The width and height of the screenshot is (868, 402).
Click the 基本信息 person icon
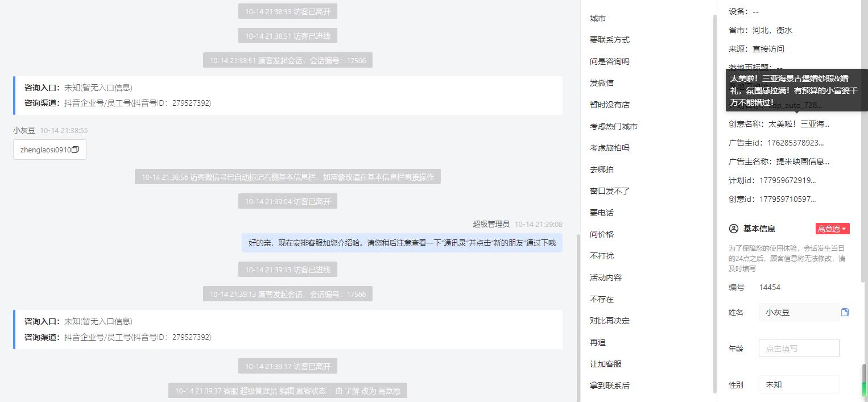click(733, 229)
